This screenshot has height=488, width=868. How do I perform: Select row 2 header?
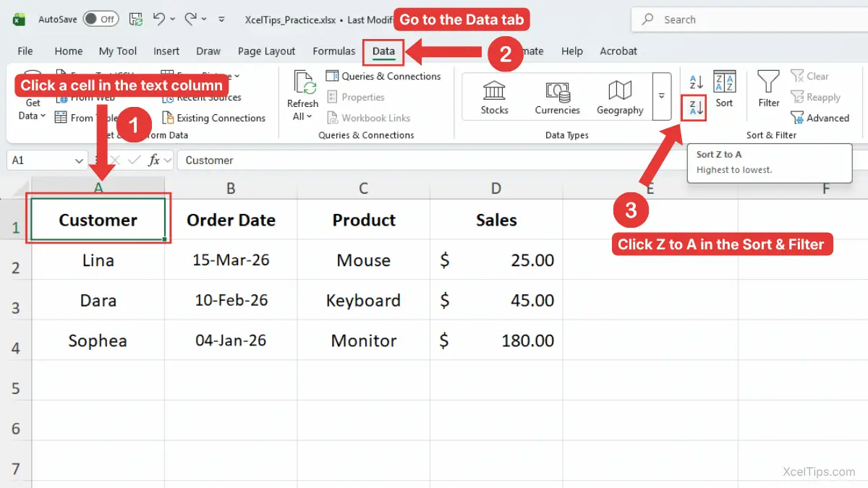(16, 268)
